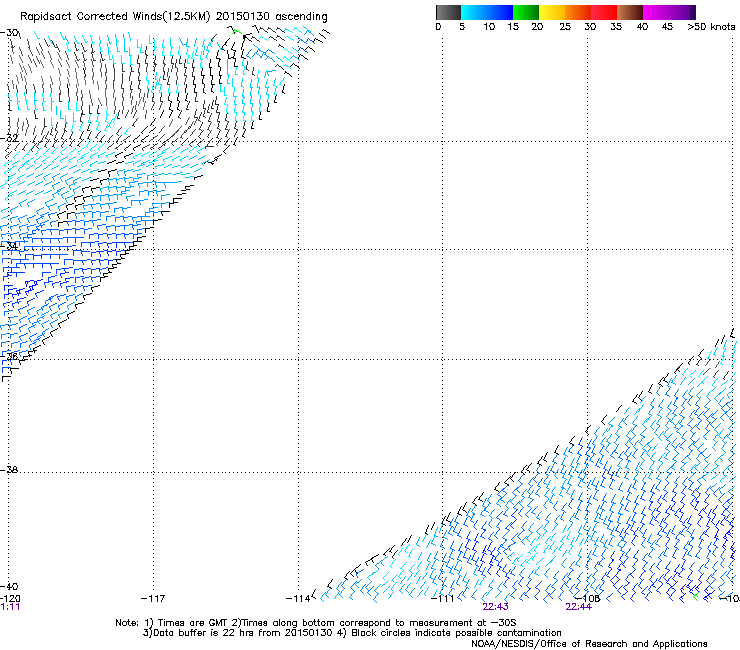Click the green wind barb near the top swath
740x650 pixels.
pos(237,32)
